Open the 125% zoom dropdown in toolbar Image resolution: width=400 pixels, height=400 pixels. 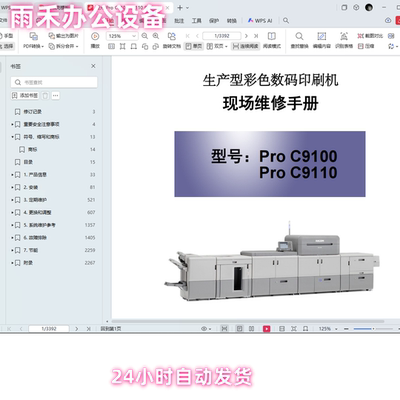point(134,36)
